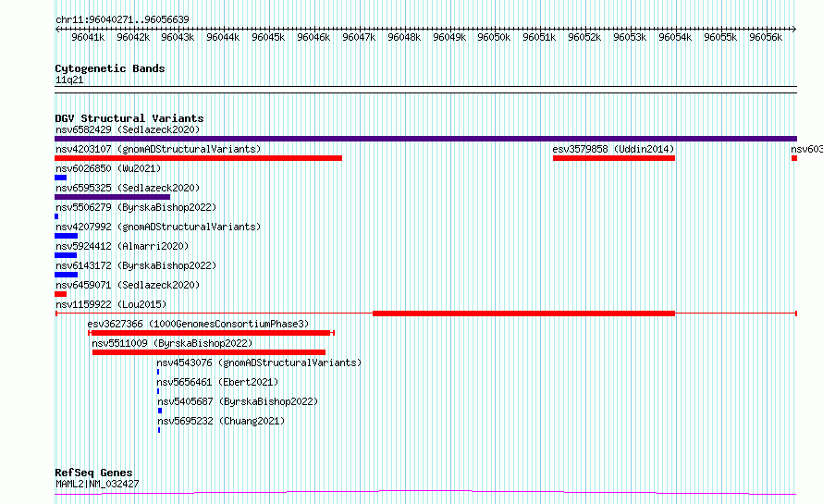823x504 pixels.
Task: Click the nsv6582429 (Sedlazeck2020) label
Action: pyautogui.click(x=128, y=129)
